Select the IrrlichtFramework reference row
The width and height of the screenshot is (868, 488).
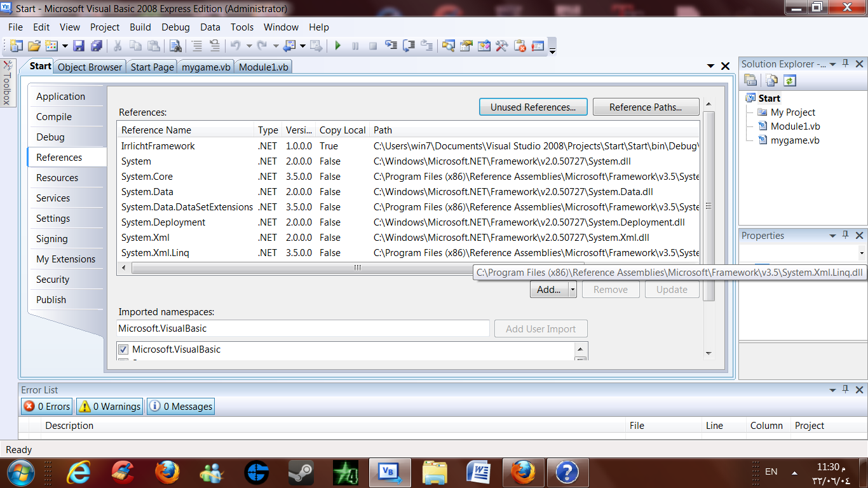(409, 146)
